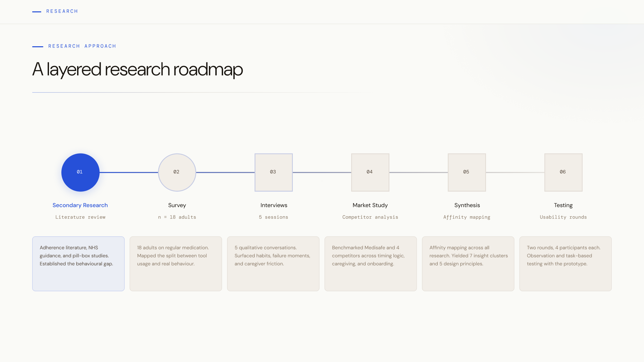Select the Two rounds testing card
Viewport: 644px width, 362px height.
coord(566,263)
